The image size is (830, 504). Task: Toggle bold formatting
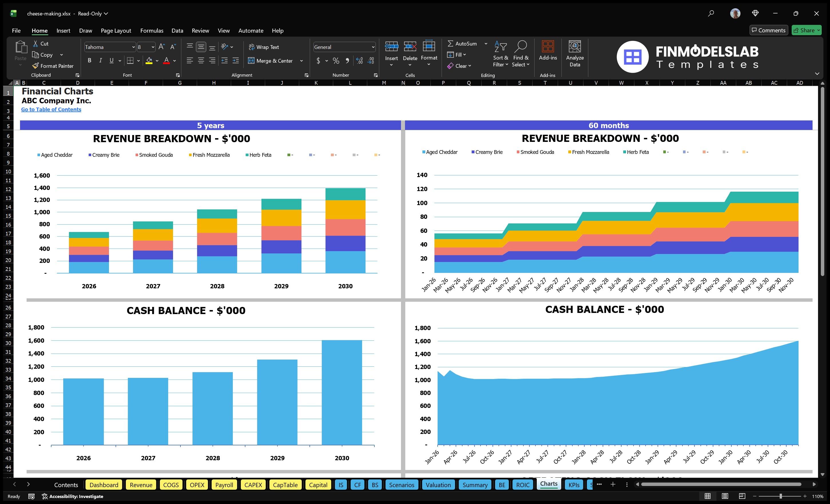(89, 60)
